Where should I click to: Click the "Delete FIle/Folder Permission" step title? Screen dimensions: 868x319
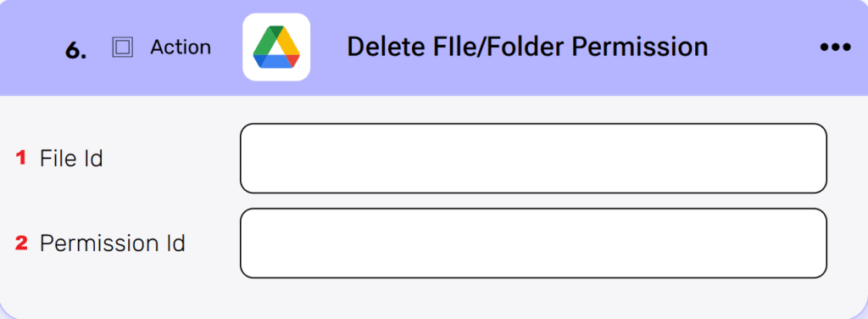point(527,47)
